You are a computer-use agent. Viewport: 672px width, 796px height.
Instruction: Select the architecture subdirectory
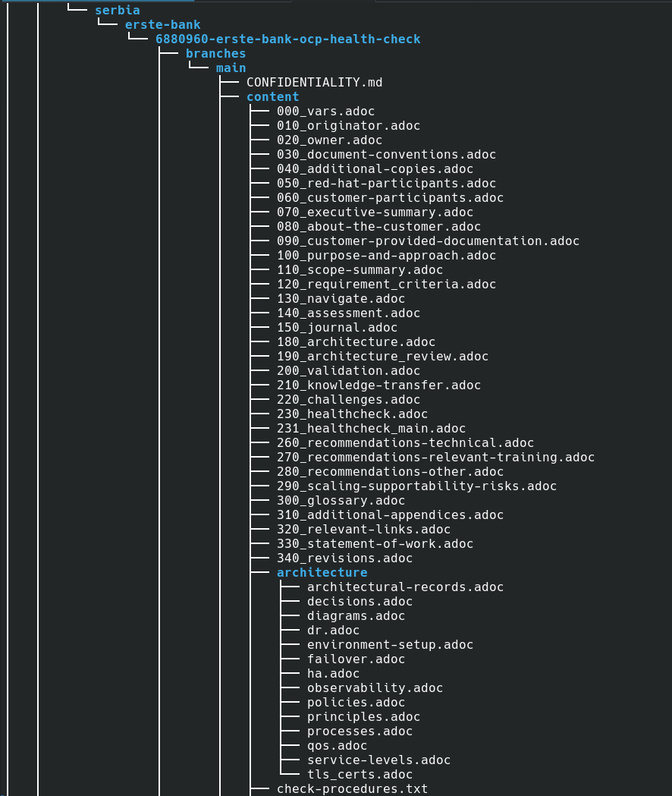click(322, 573)
